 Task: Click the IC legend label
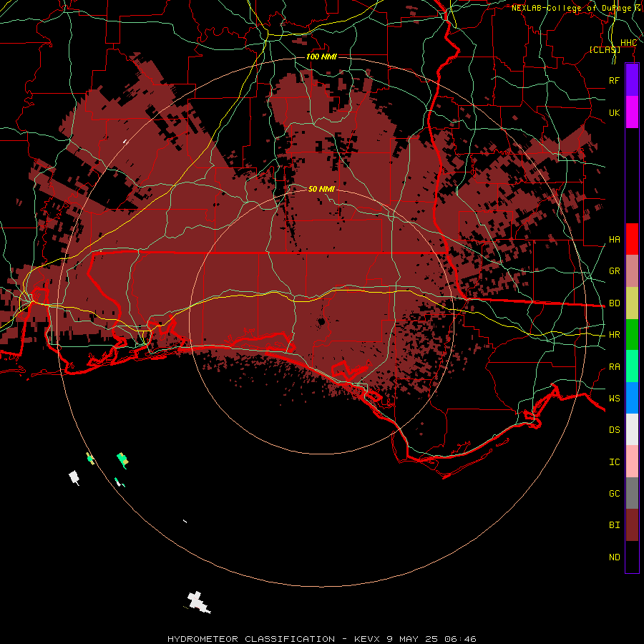(615, 462)
